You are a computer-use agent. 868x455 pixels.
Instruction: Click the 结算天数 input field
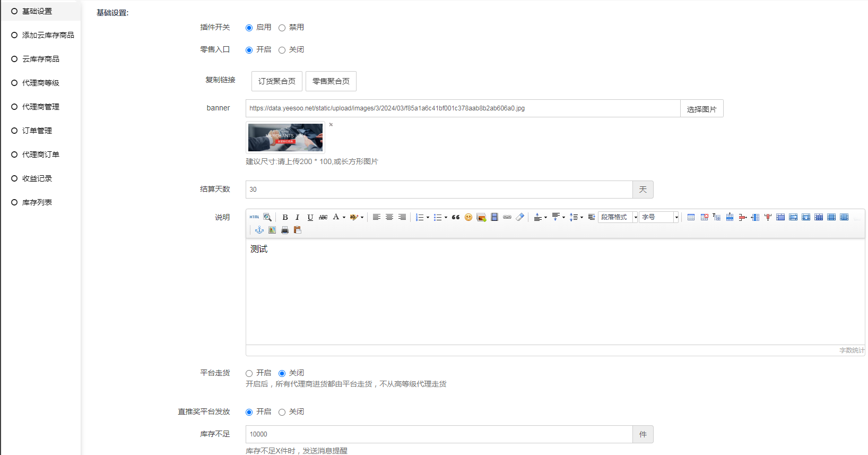(x=439, y=190)
